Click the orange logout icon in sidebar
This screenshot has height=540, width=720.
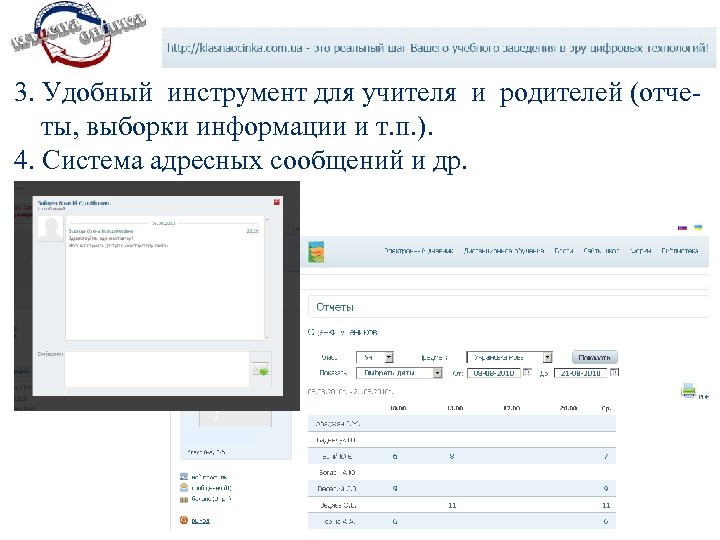184,520
